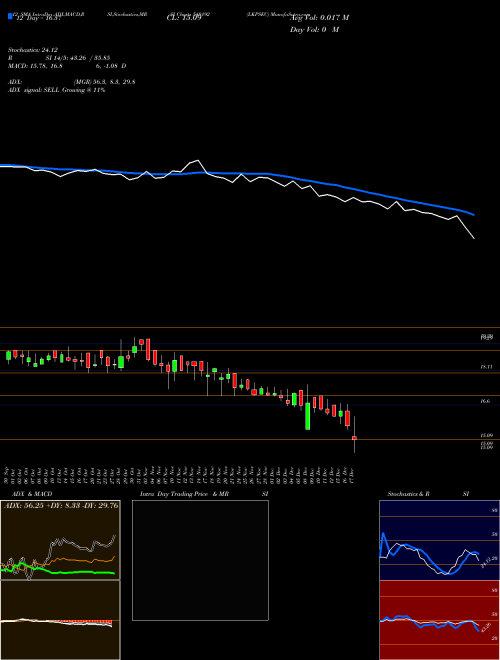Click the 'MACD: 15.78, 16.8' value line

click(x=35, y=66)
